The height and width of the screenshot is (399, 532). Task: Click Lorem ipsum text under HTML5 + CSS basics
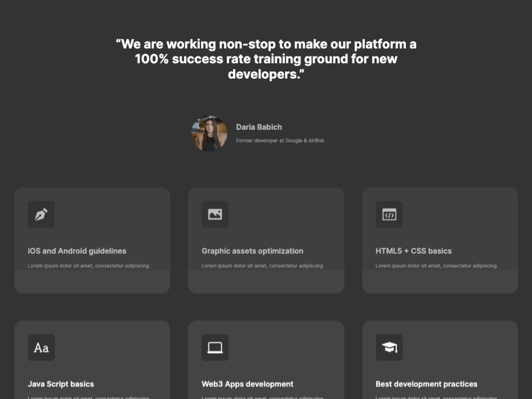(x=436, y=265)
